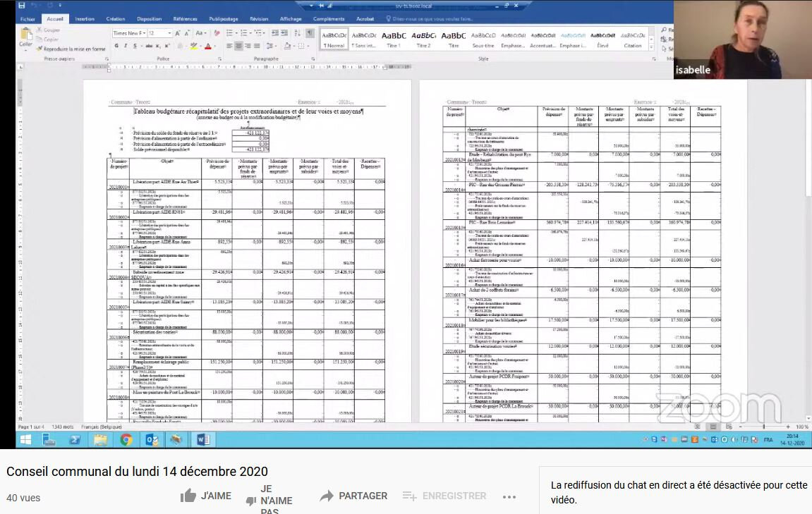This screenshot has height=514, width=812.
Task: Apply the text highlight color
Action: [193, 46]
